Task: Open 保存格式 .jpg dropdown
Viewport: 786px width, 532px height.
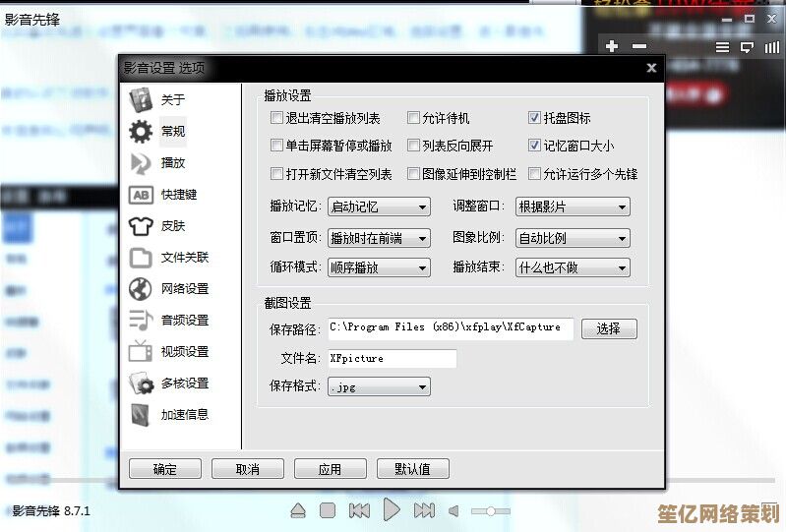Action: (380, 386)
